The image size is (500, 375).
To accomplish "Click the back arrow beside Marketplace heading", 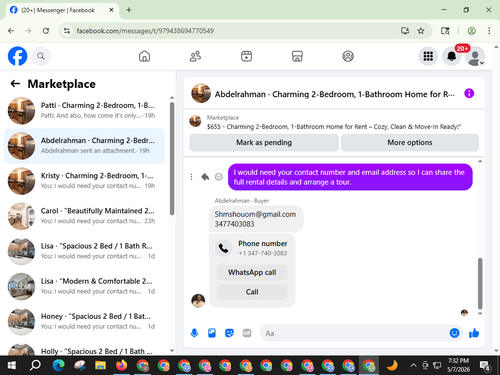I will (x=15, y=84).
